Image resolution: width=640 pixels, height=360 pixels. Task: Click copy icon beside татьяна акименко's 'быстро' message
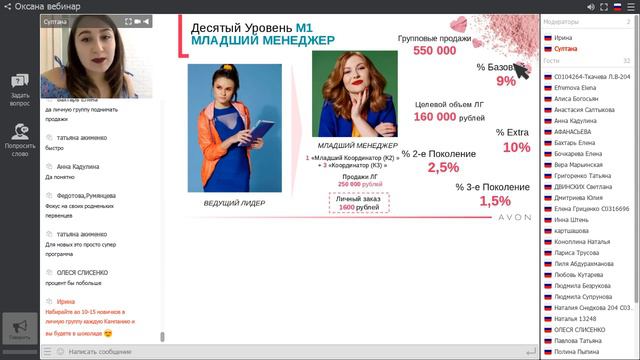point(49,138)
